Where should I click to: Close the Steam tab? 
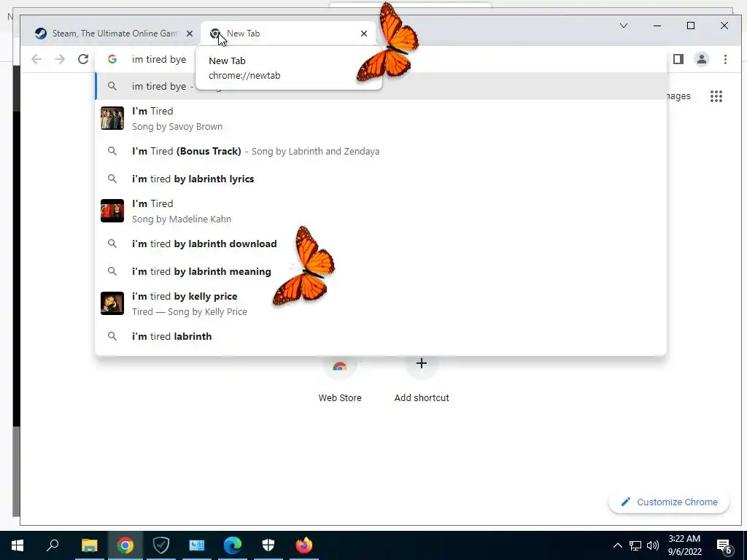click(190, 34)
